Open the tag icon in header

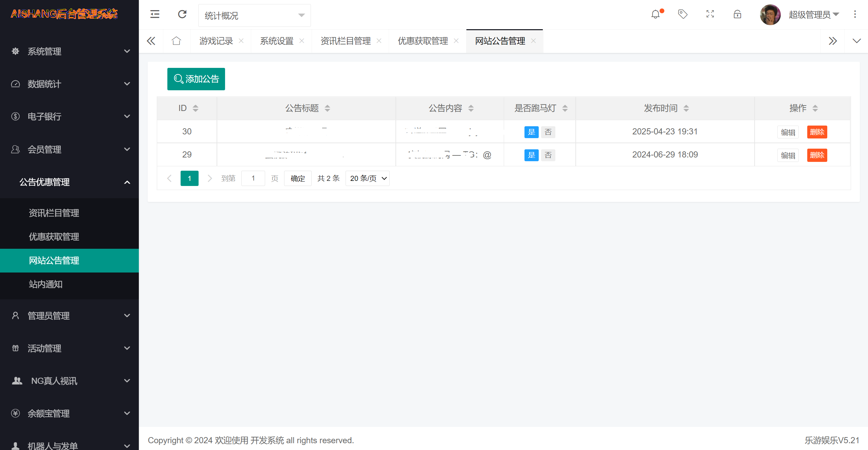coord(683,14)
